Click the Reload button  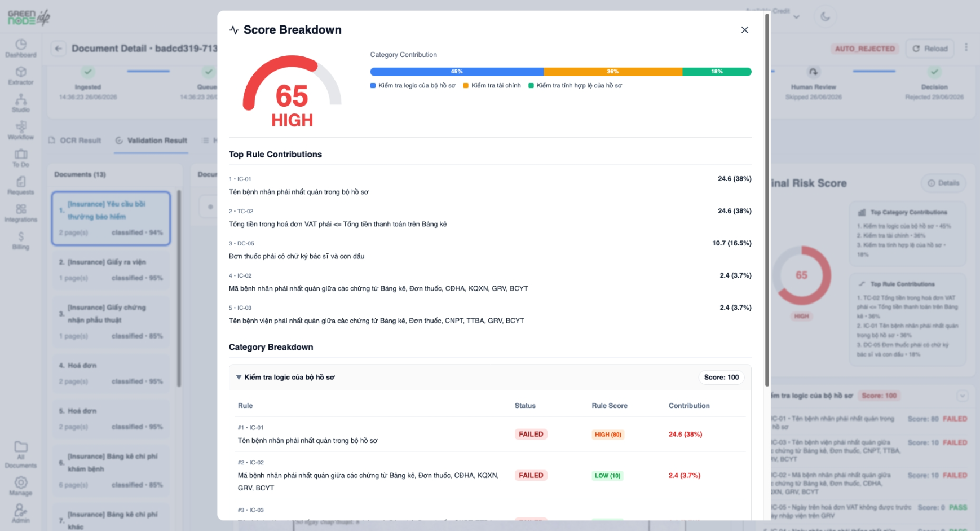click(x=930, y=49)
